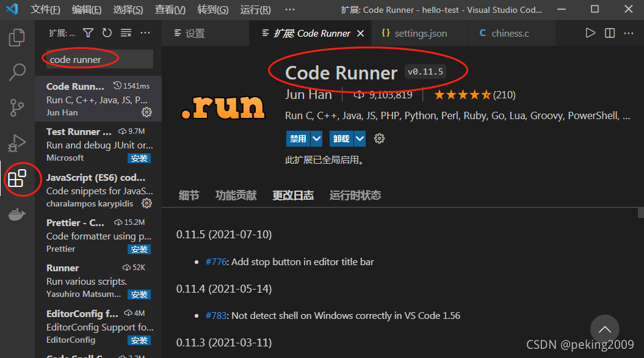This screenshot has width=644, height=358.
Task: Click the 禁用 disable button
Action: point(298,139)
